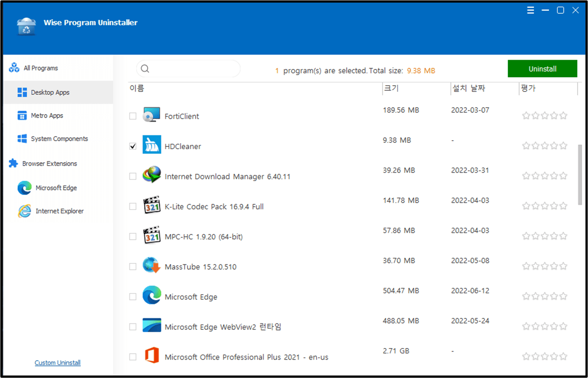Click the Desktop Apps tiles icon

pos(22,92)
